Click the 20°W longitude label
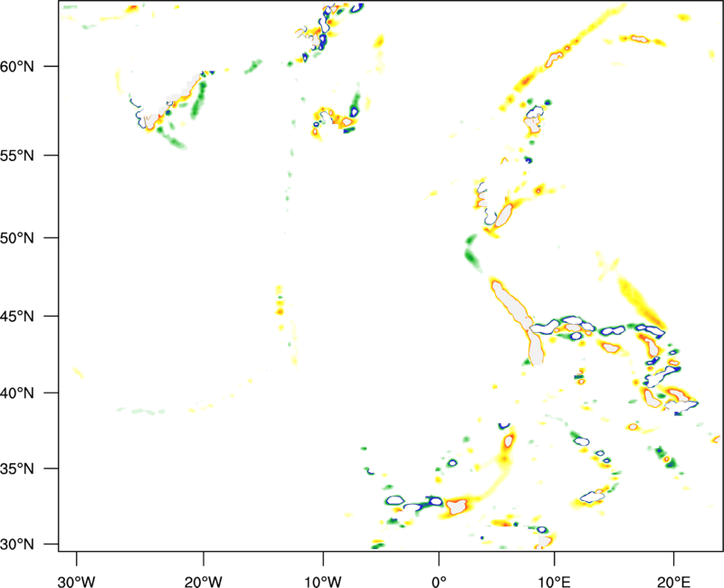This screenshot has height=588, width=724. tap(203, 582)
